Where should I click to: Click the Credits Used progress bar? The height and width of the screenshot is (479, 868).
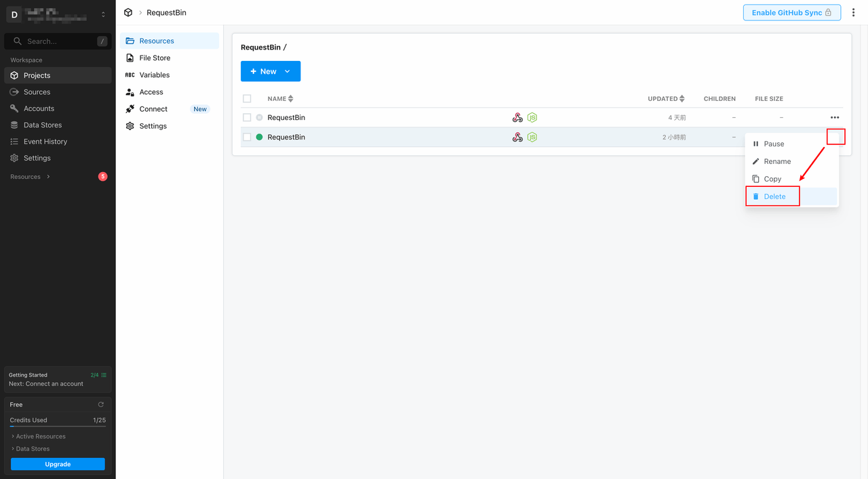[58, 426]
